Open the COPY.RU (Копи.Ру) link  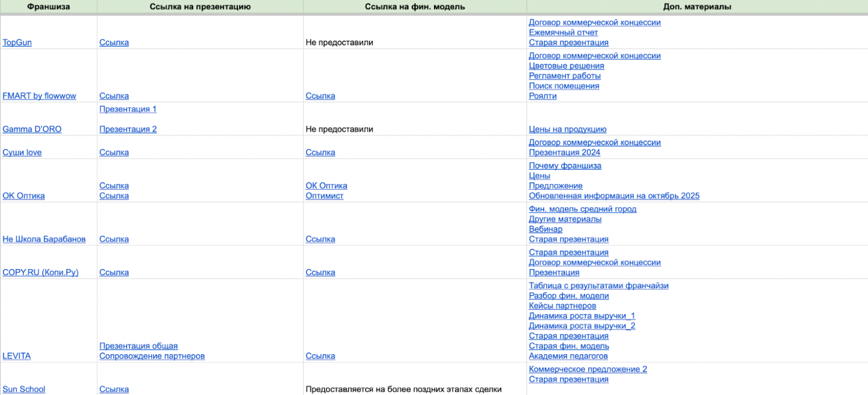[41, 273]
